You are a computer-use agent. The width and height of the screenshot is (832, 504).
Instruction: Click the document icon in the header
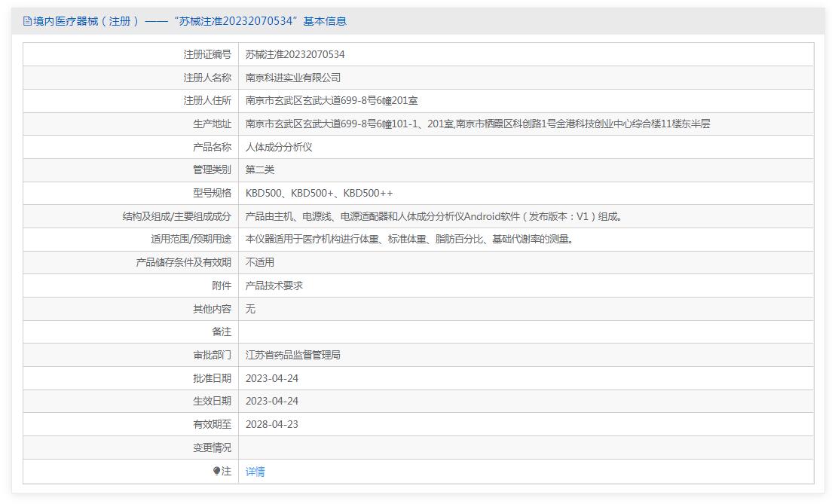(x=27, y=21)
